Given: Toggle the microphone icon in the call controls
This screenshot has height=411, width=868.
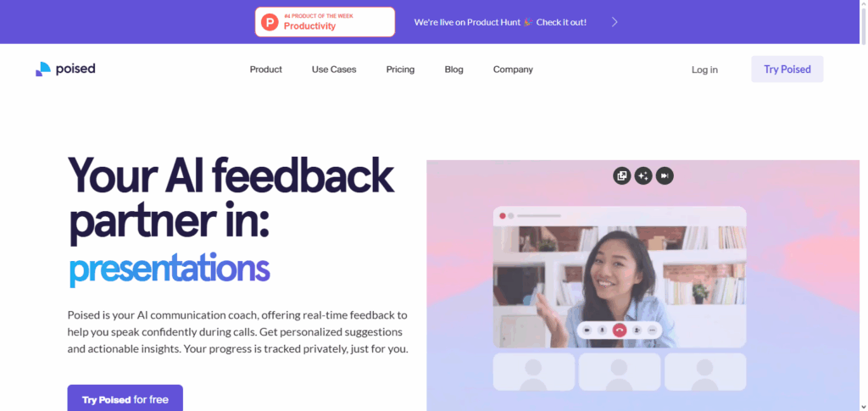Looking at the screenshot, I should tap(603, 330).
